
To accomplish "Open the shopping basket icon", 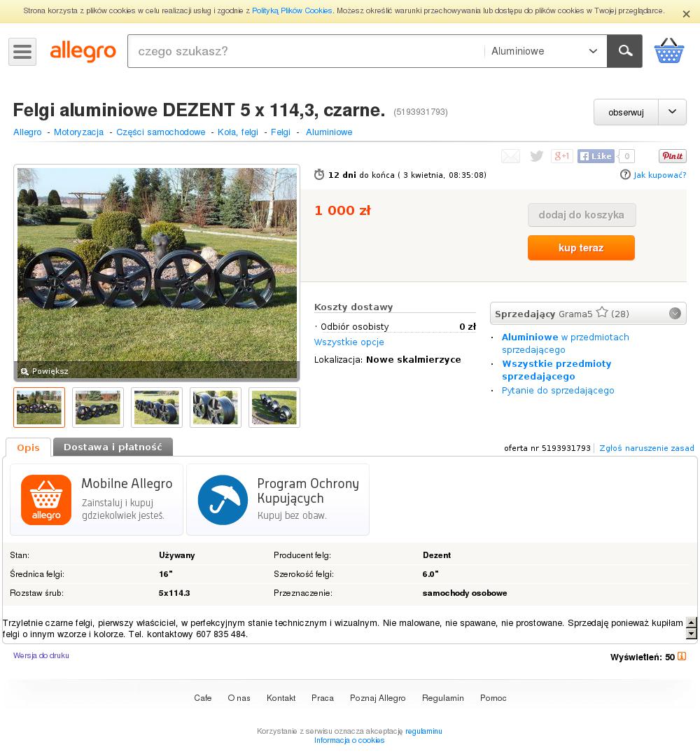I will tap(668, 51).
